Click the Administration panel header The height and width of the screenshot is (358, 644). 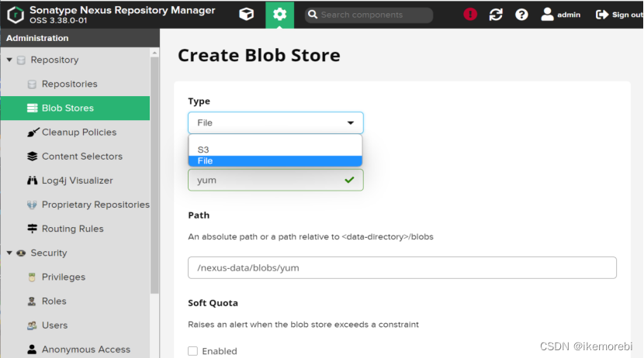(x=80, y=38)
